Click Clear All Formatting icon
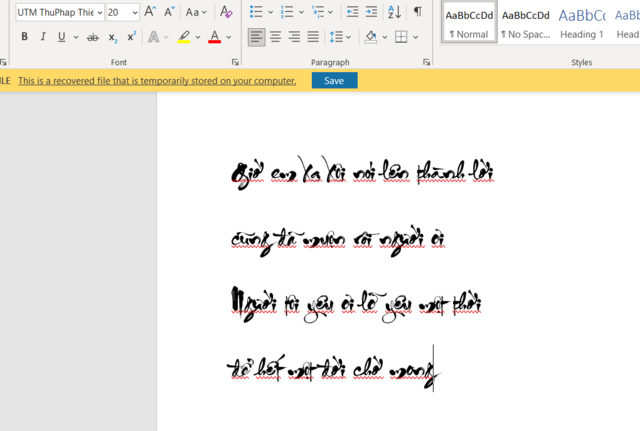This screenshot has height=431, width=640. pyautogui.click(x=226, y=12)
